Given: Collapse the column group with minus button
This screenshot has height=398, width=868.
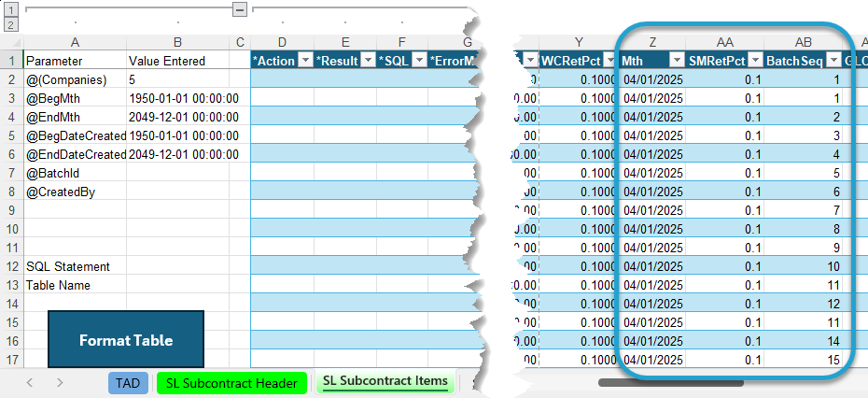Looking at the screenshot, I should pos(240,9).
